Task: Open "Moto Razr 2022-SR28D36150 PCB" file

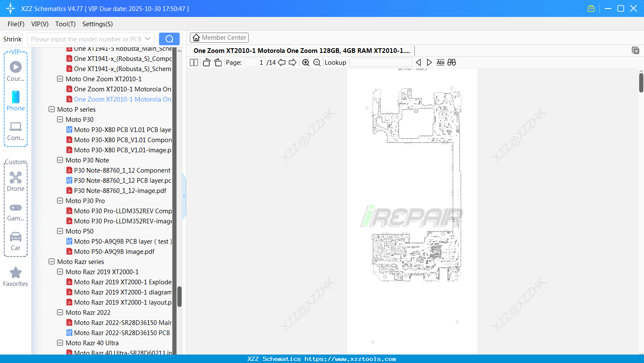Action: coord(118,333)
